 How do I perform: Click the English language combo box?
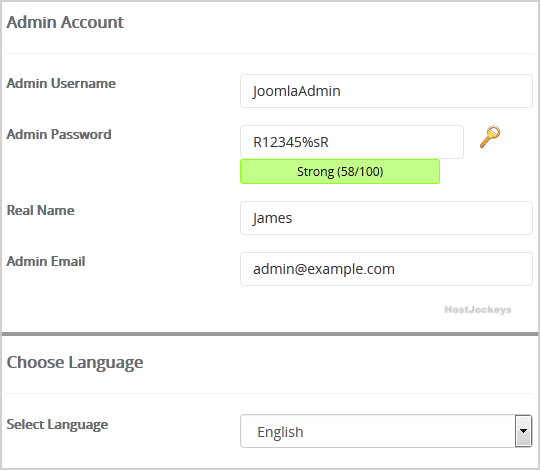[386, 431]
